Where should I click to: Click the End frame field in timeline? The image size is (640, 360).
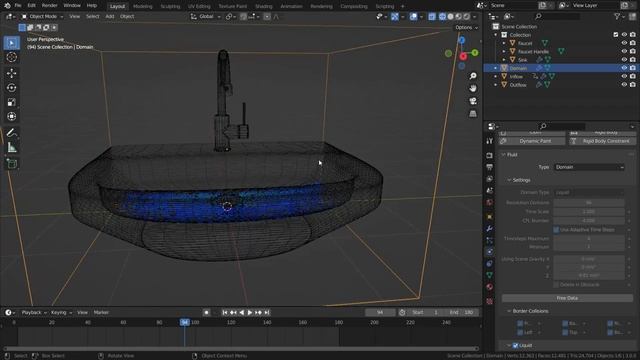[x=462, y=313]
